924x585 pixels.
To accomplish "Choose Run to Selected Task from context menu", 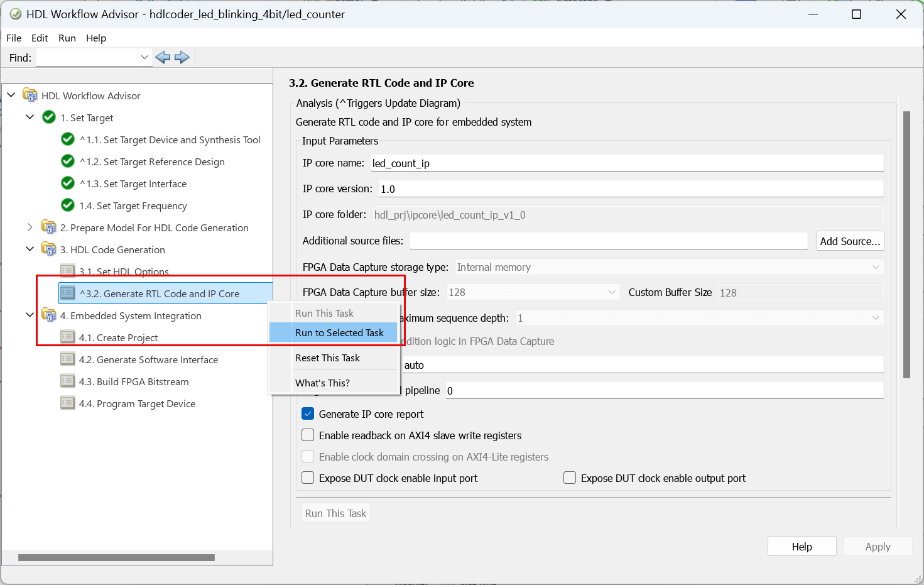I will 339,333.
